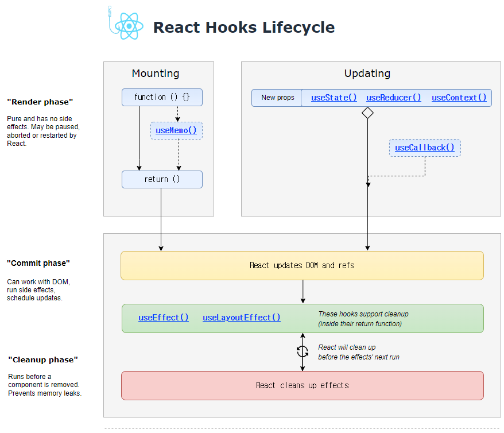Select the function () {} box
This screenshot has height=433, width=504.
point(162,97)
